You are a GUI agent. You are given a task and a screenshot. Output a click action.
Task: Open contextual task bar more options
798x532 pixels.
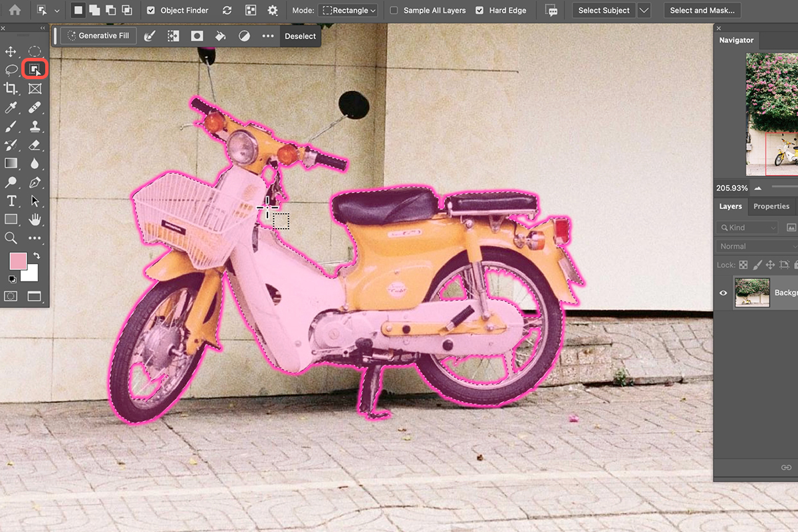pos(268,36)
